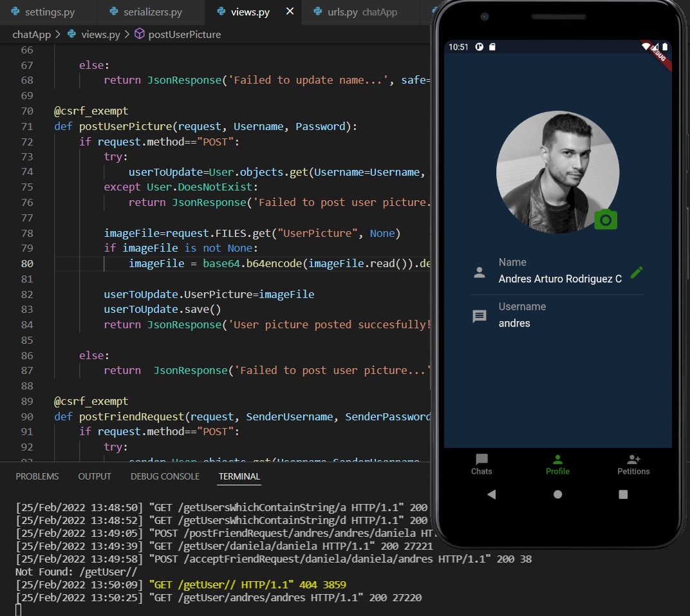Image resolution: width=690 pixels, height=616 pixels.
Task: Click the green pencil edit name icon
Action: pyautogui.click(x=637, y=272)
